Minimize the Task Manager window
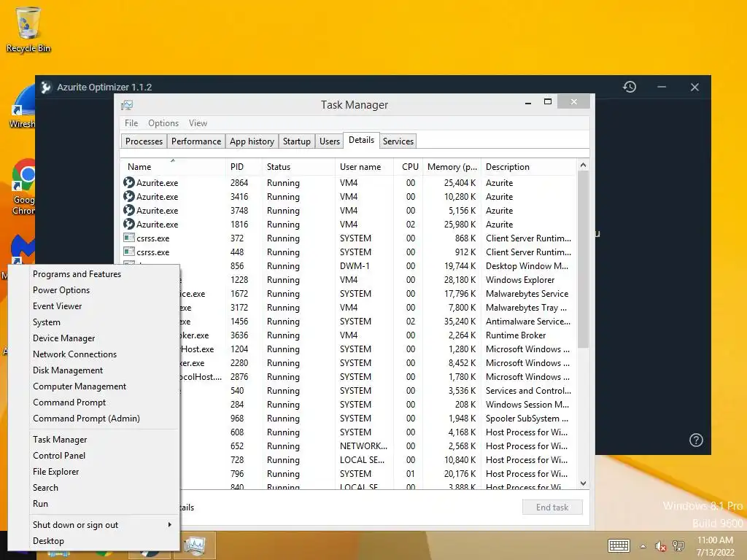This screenshot has width=747, height=560. [x=528, y=102]
